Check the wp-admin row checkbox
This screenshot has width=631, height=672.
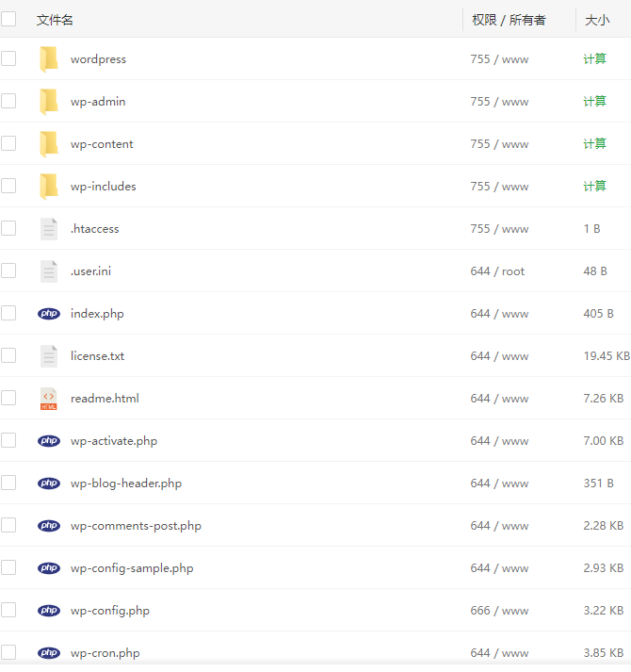coord(8,101)
